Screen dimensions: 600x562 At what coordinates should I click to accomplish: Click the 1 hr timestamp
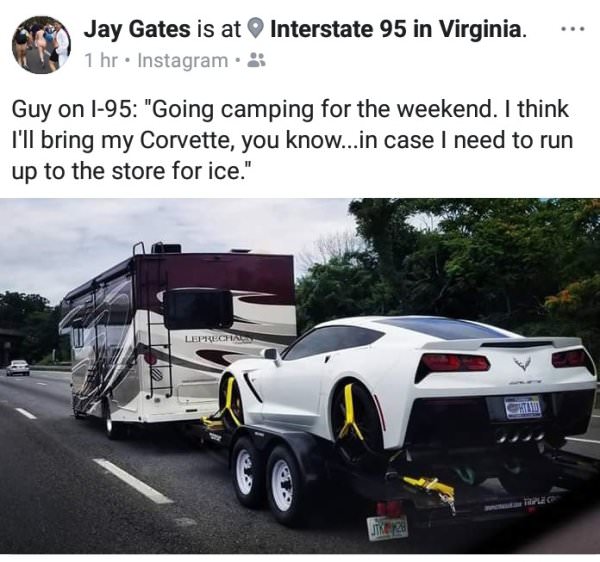pyautogui.click(x=101, y=61)
